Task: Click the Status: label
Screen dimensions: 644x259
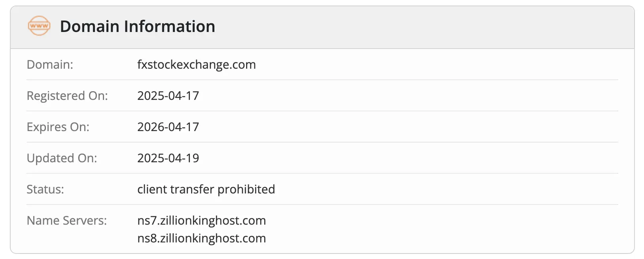Action: tap(45, 189)
